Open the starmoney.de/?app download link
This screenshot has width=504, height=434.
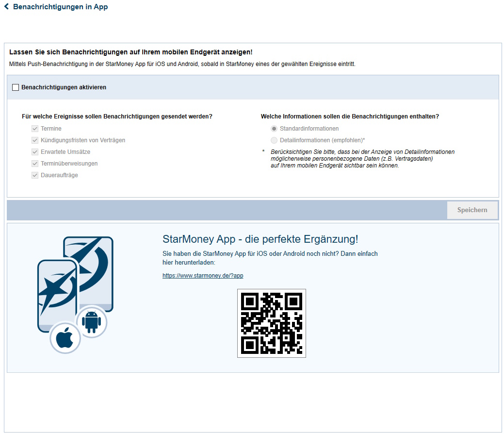pyautogui.click(x=203, y=276)
